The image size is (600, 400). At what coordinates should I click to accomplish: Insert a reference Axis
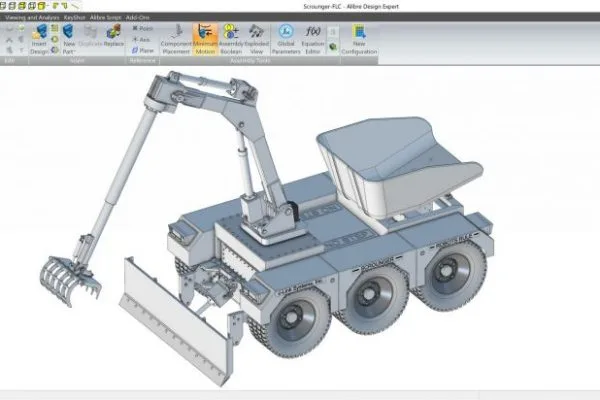(x=141, y=39)
